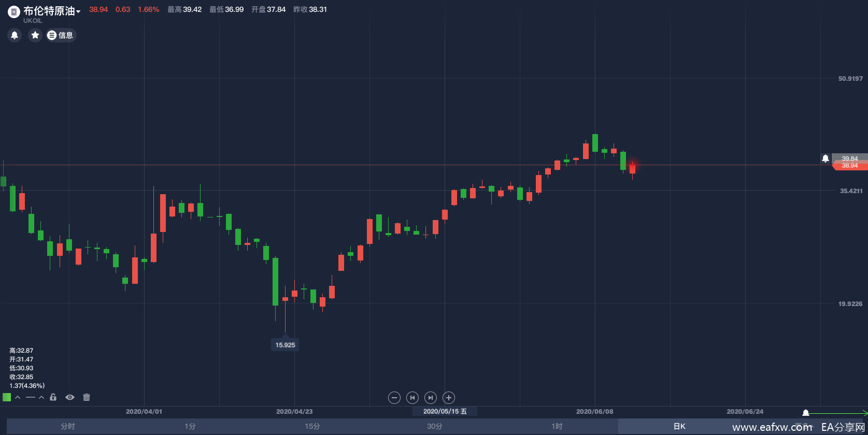Click the price alert bell icon
868x435 pixels.
point(15,35)
